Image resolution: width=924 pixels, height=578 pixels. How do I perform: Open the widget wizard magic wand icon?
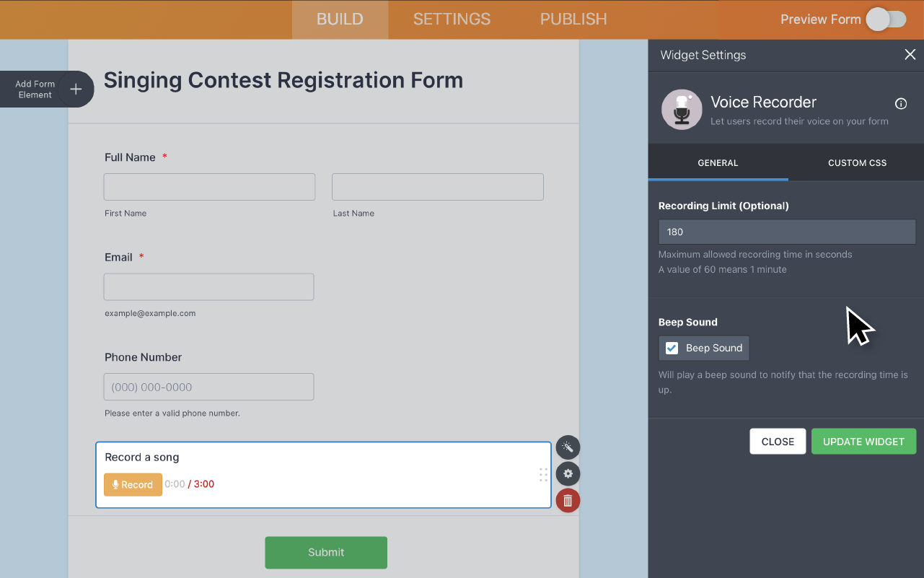568,447
